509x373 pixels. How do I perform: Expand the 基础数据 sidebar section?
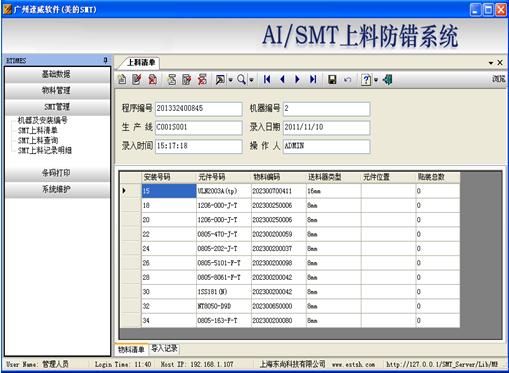tap(57, 74)
